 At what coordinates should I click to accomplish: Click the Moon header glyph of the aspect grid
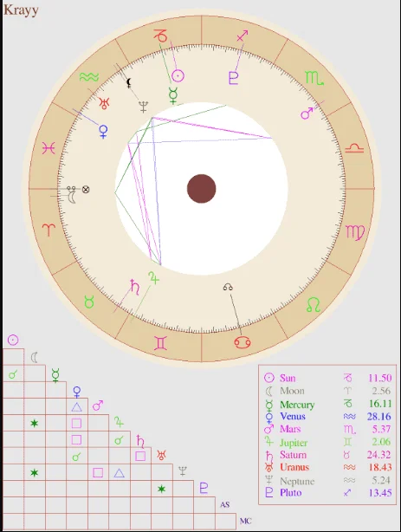click(x=35, y=357)
